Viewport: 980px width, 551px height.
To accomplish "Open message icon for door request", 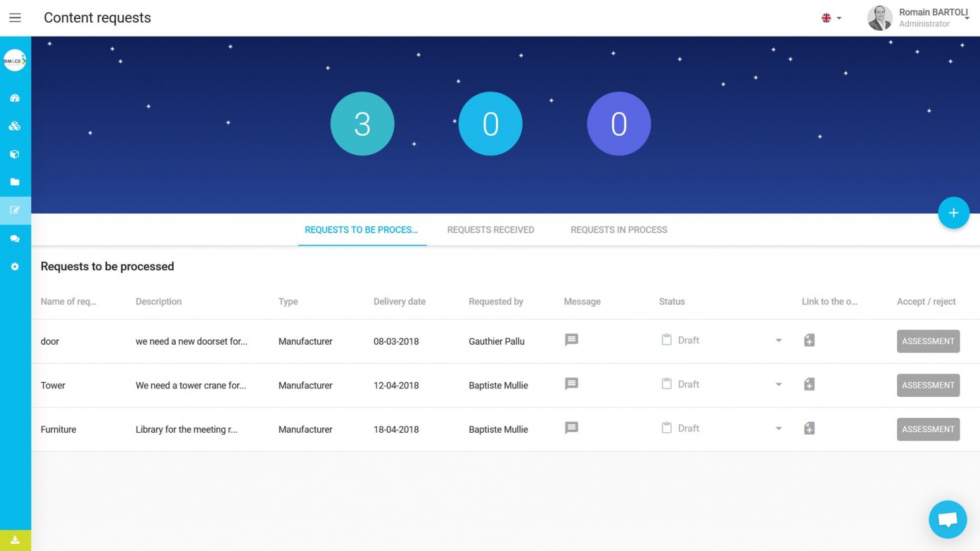I will (x=571, y=340).
